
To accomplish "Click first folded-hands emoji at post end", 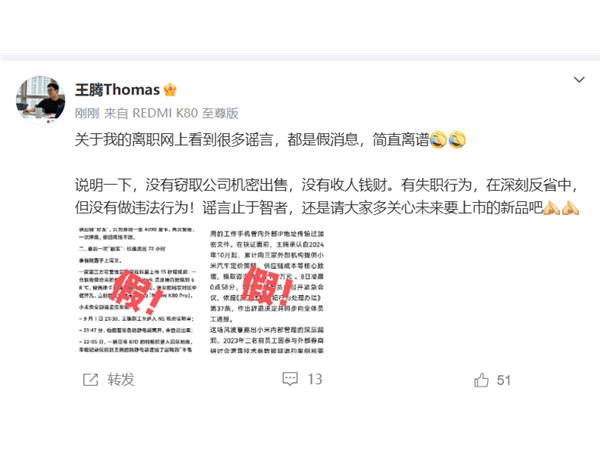I will (x=551, y=208).
